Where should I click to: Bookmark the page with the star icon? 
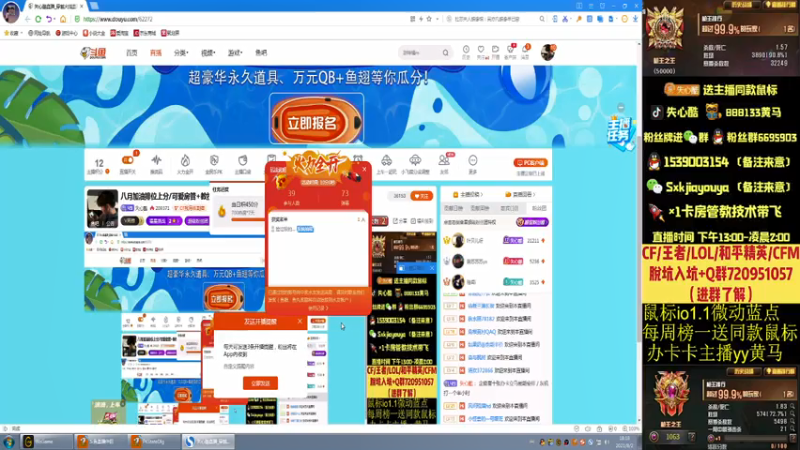[429, 19]
